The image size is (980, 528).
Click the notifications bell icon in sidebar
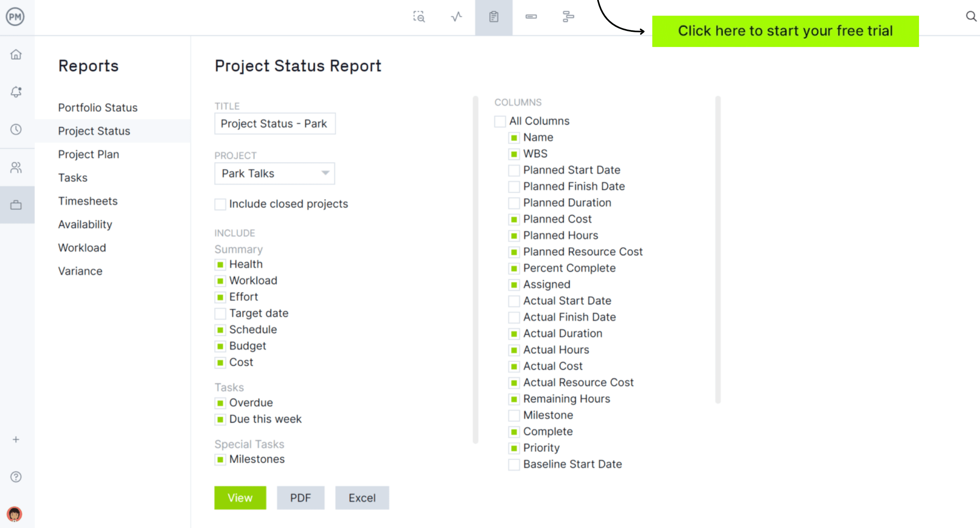click(16, 92)
